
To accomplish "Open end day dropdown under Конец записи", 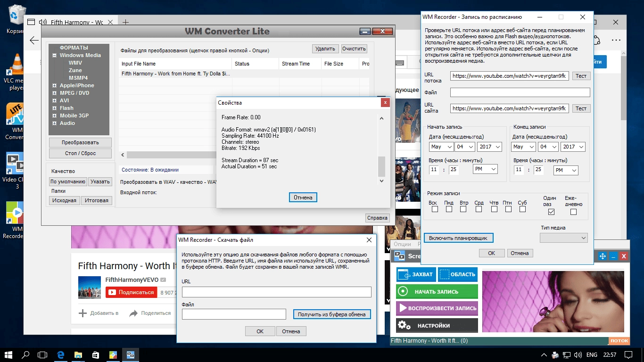I will coord(549,147).
